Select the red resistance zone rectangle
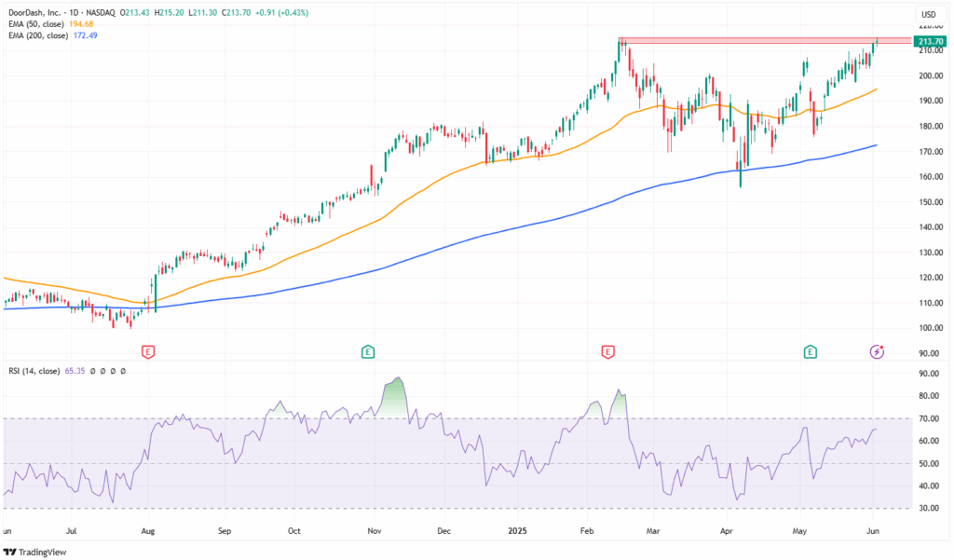Screen dimensions: 954x560 tap(765, 41)
